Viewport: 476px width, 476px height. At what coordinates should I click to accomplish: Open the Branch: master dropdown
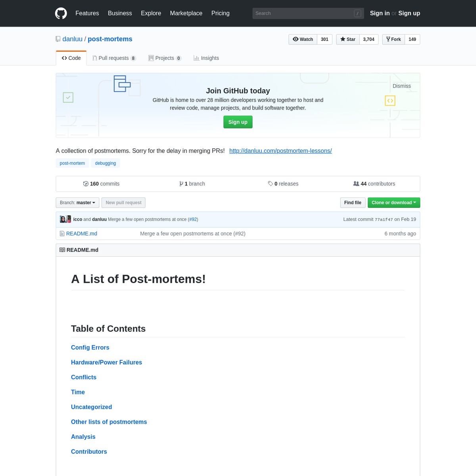(77, 203)
